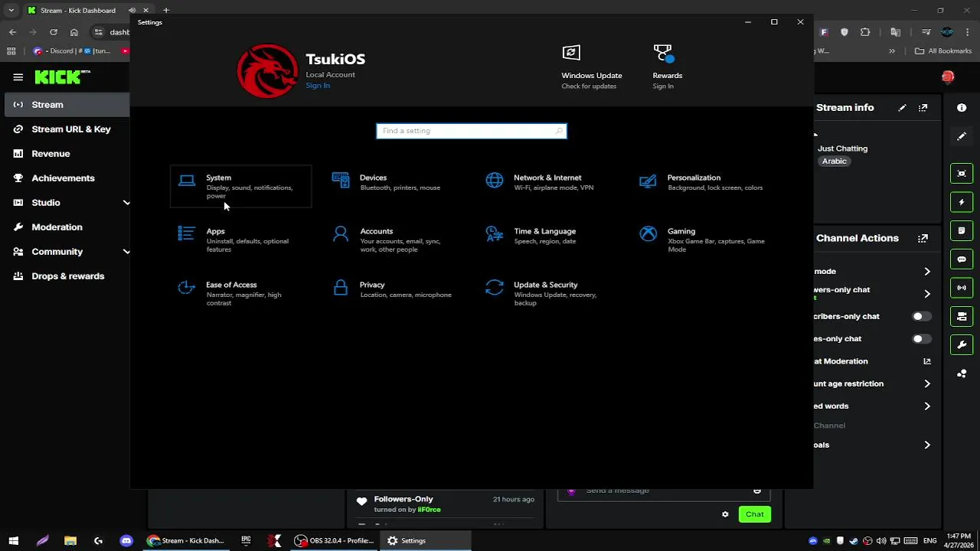Expand Studio submenu chevron
This screenshot has height=551, width=980.
[126, 203]
